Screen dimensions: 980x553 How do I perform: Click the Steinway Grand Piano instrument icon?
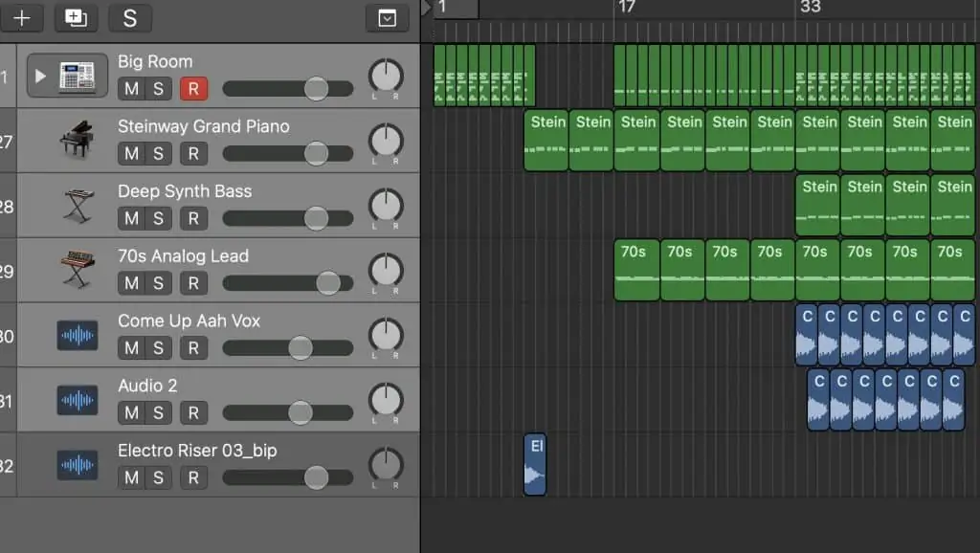[77, 141]
